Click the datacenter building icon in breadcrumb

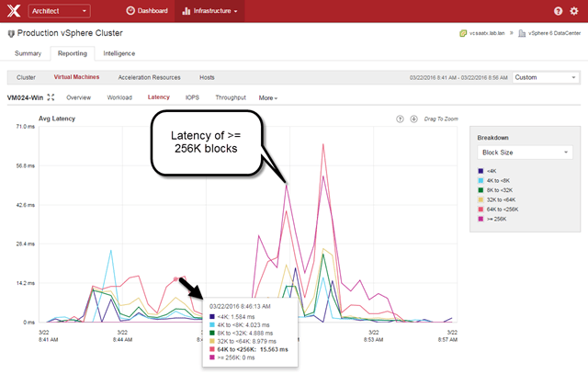pos(522,33)
